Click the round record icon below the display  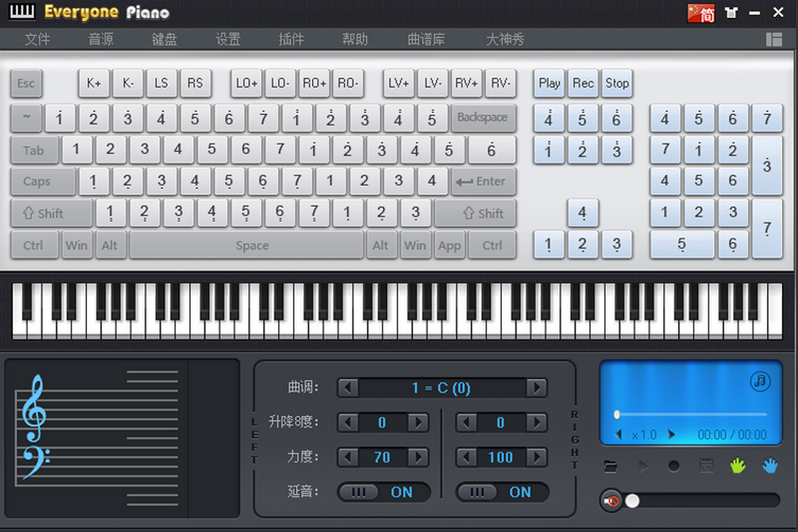coord(674,467)
